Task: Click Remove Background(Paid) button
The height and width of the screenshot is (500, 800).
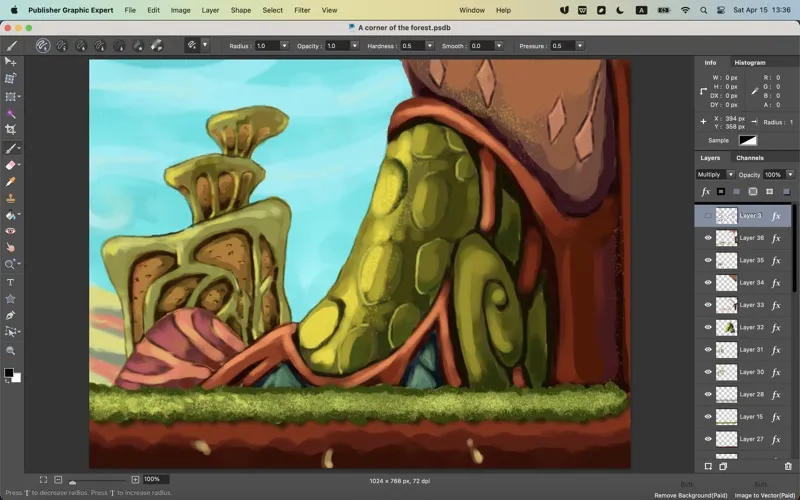Action: tap(691, 495)
